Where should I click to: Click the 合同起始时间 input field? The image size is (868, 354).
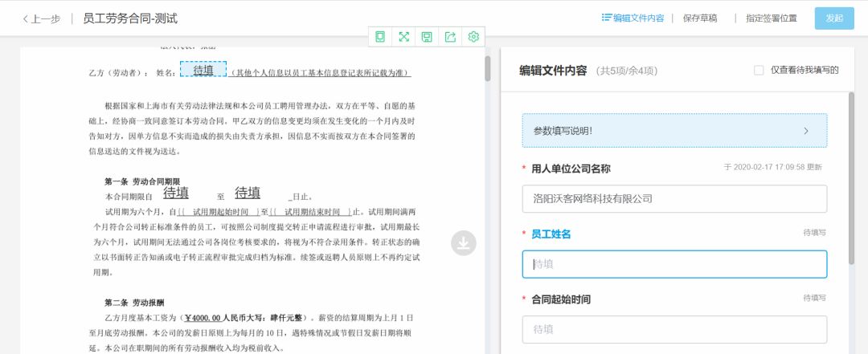(x=674, y=329)
